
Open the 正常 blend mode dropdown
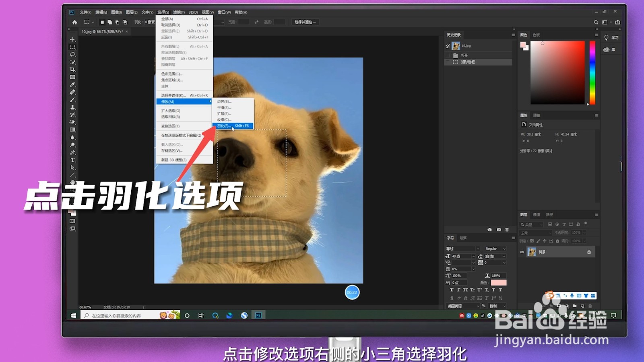pyautogui.click(x=536, y=233)
